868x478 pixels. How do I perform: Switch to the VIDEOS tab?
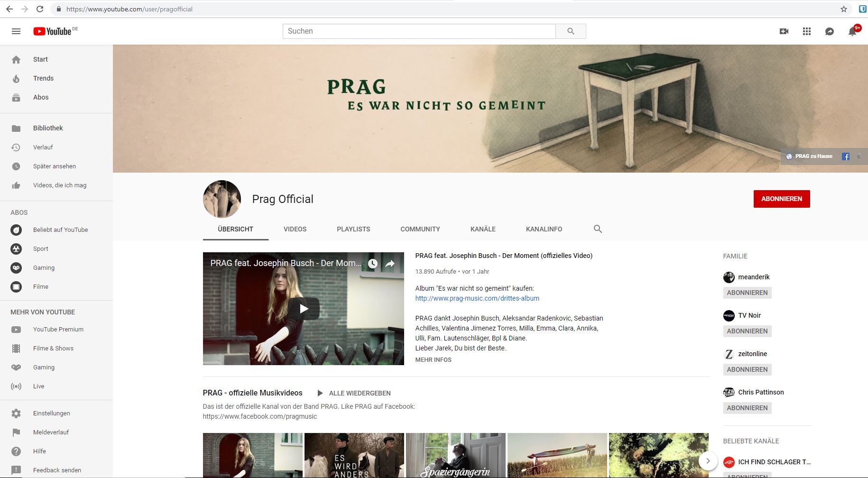pos(295,229)
